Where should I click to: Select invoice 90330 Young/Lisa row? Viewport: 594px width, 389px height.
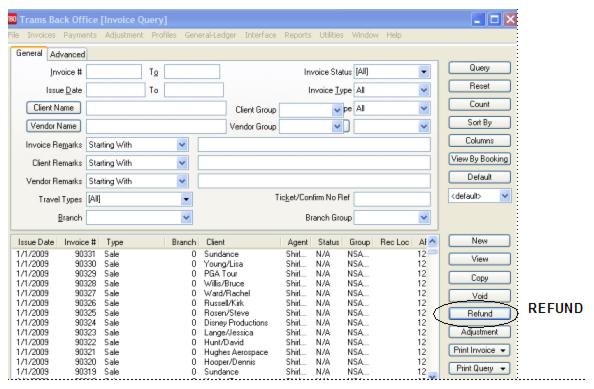(x=221, y=264)
